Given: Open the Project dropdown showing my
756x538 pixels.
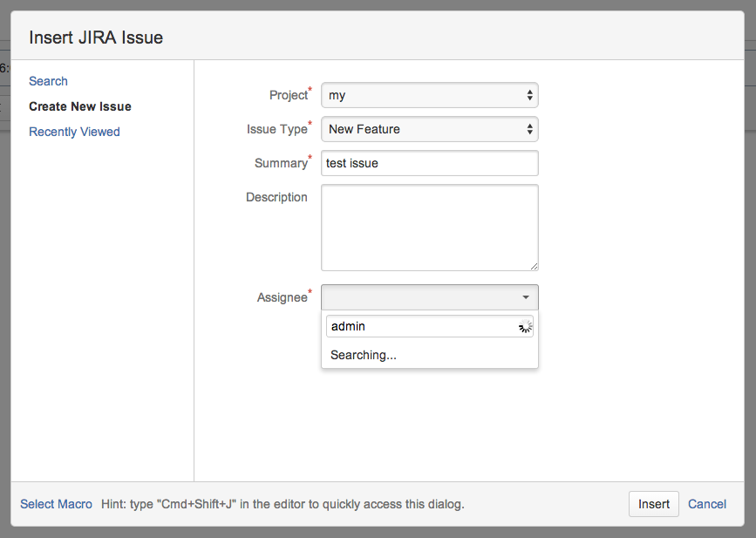Looking at the screenshot, I should tap(430, 95).
